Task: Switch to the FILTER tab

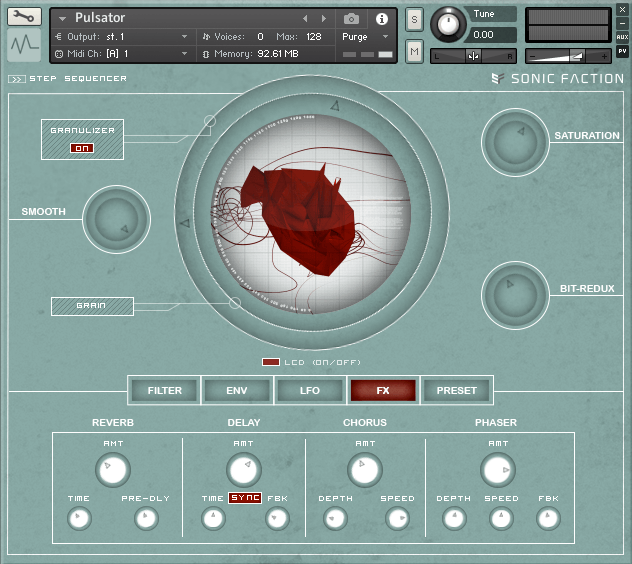Action: [x=164, y=390]
